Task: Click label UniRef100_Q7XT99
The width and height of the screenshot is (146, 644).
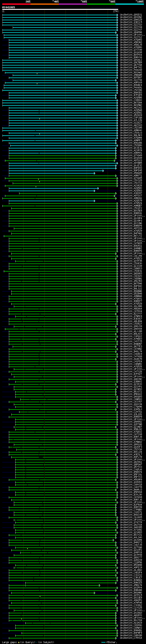Action: (131, 50)
